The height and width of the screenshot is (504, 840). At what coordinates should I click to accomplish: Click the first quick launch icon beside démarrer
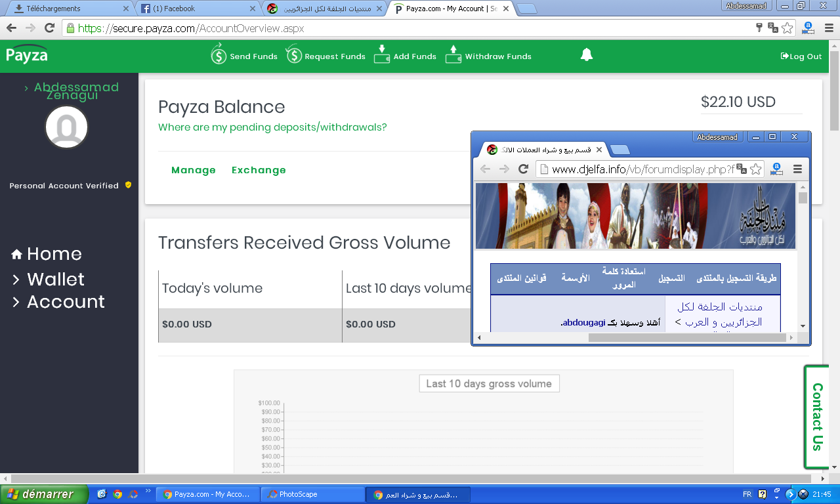tap(102, 494)
